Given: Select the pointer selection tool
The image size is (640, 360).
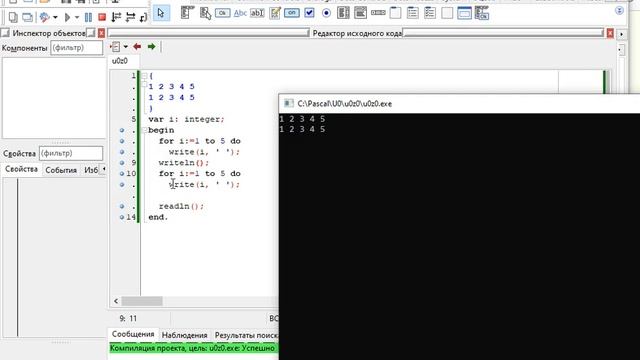Looking at the screenshot, I should click(x=161, y=13).
